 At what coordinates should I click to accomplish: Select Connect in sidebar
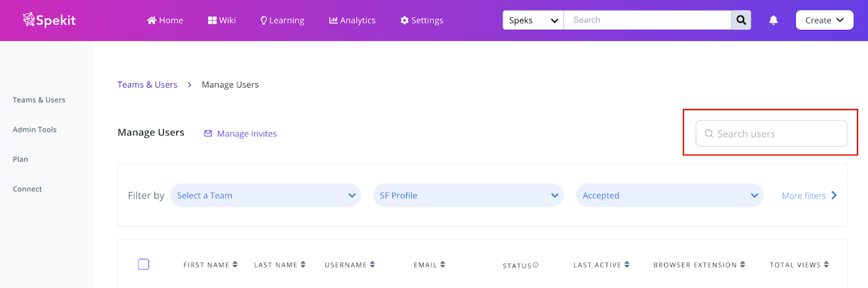[27, 189]
